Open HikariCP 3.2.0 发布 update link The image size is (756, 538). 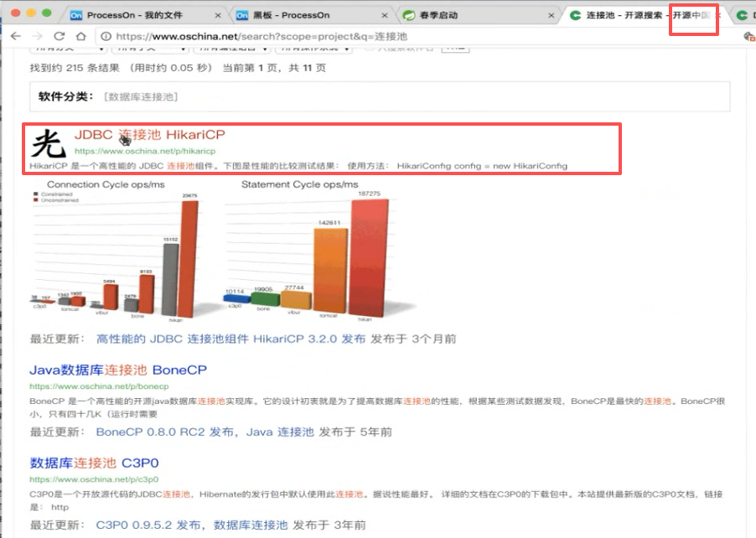[x=231, y=339]
